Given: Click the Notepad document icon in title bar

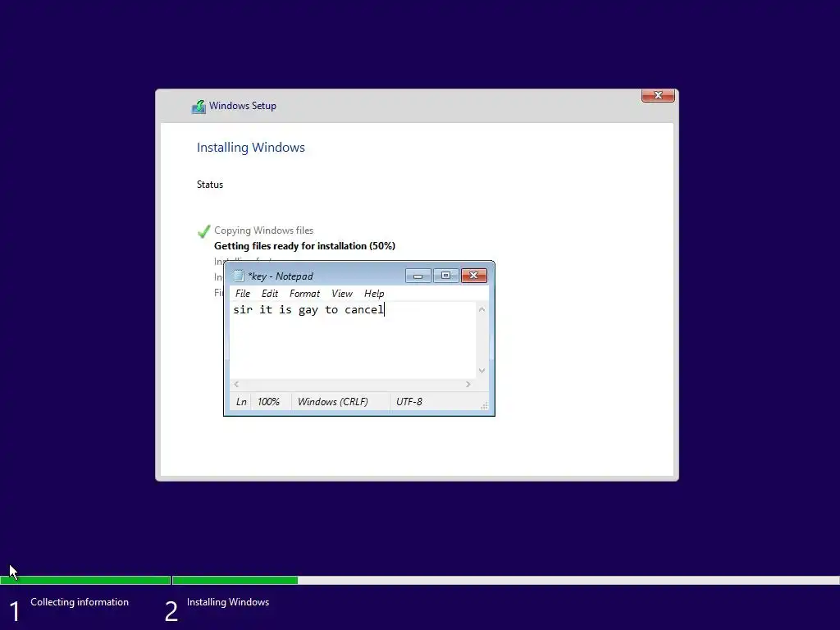Looking at the screenshot, I should pos(239,276).
